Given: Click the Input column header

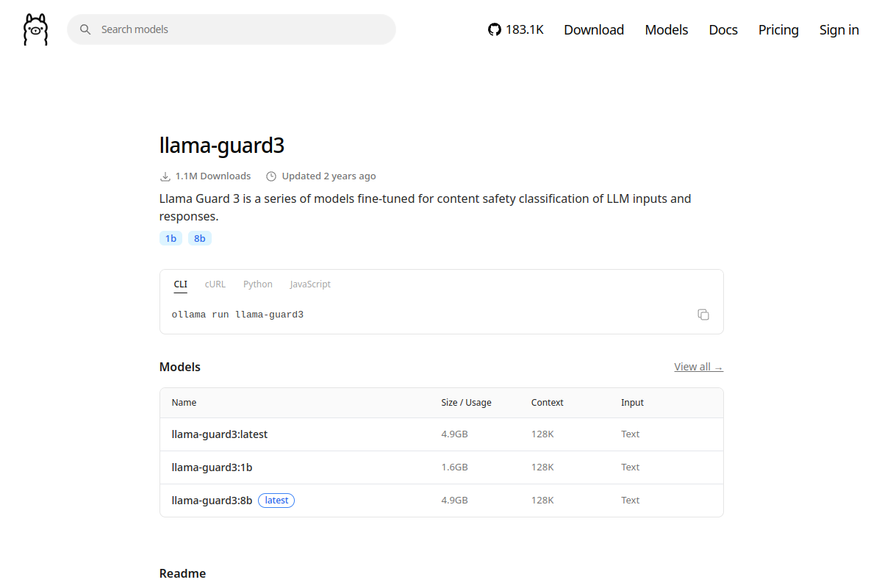Looking at the screenshot, I should click(632, 403).
